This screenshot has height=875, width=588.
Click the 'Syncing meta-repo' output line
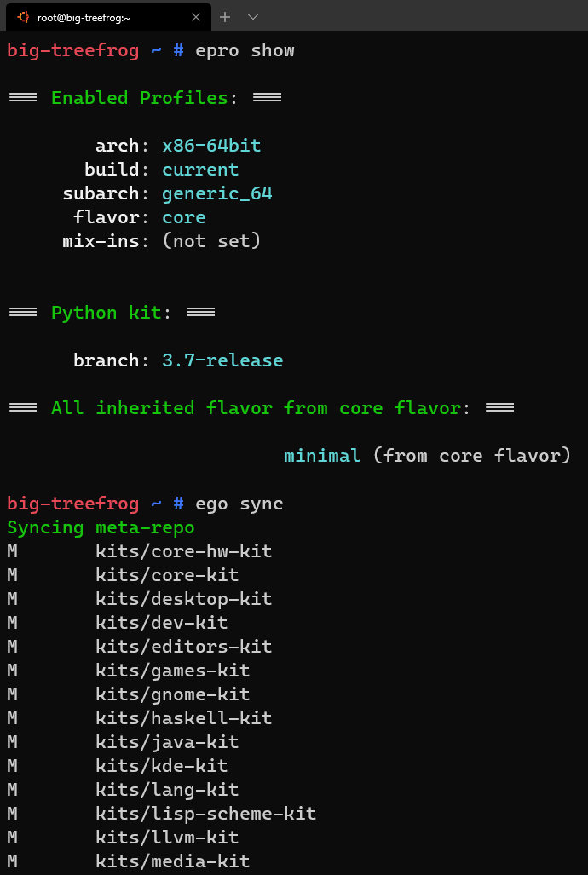101,527
